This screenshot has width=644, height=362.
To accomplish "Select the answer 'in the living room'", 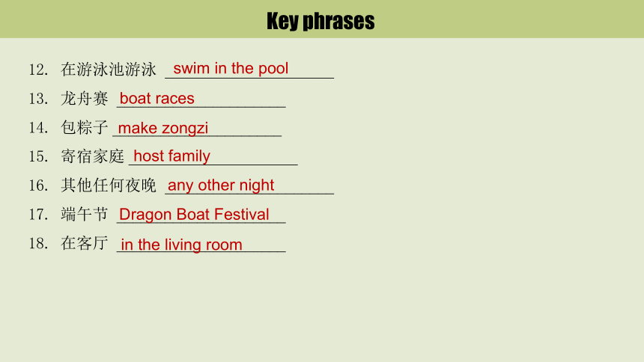I will 181,245.
